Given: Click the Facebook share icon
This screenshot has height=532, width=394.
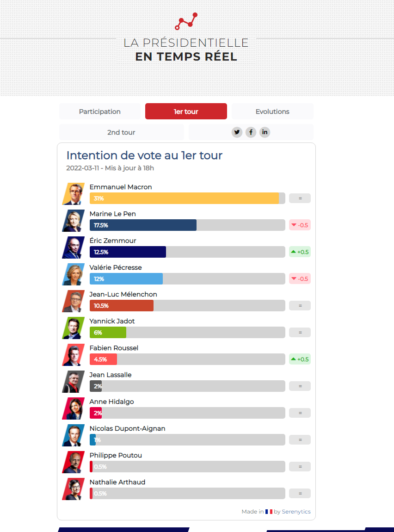Looking at the screenshot, I should point(251,132).
